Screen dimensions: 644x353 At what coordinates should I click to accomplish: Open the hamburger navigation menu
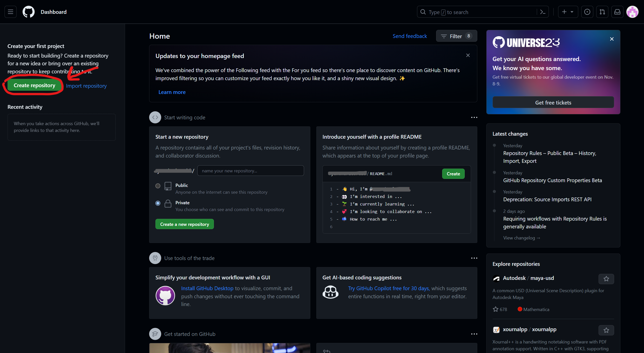[x=11, y=12]
